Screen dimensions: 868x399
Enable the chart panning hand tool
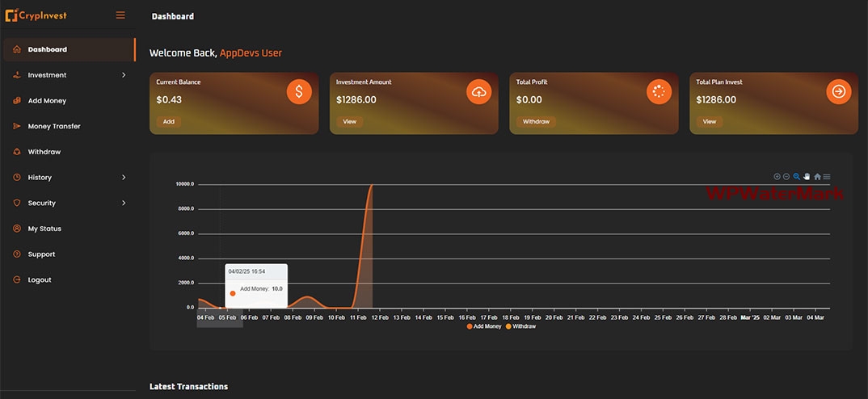(807, 176)
